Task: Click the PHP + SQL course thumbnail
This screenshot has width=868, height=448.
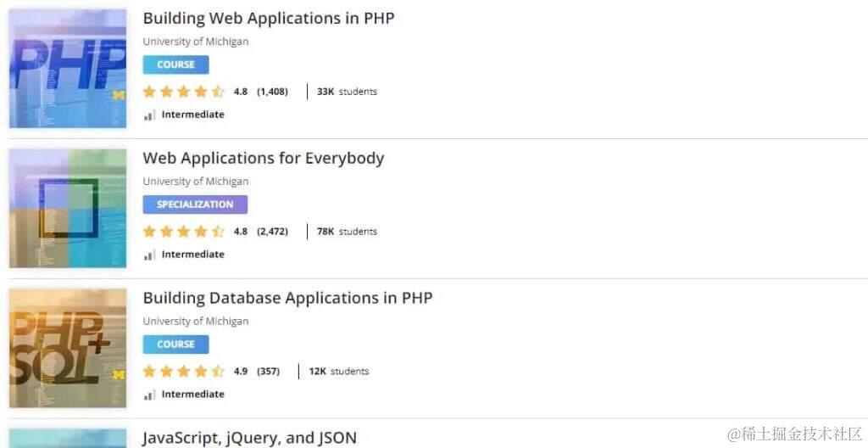Action: pos(68,348)
